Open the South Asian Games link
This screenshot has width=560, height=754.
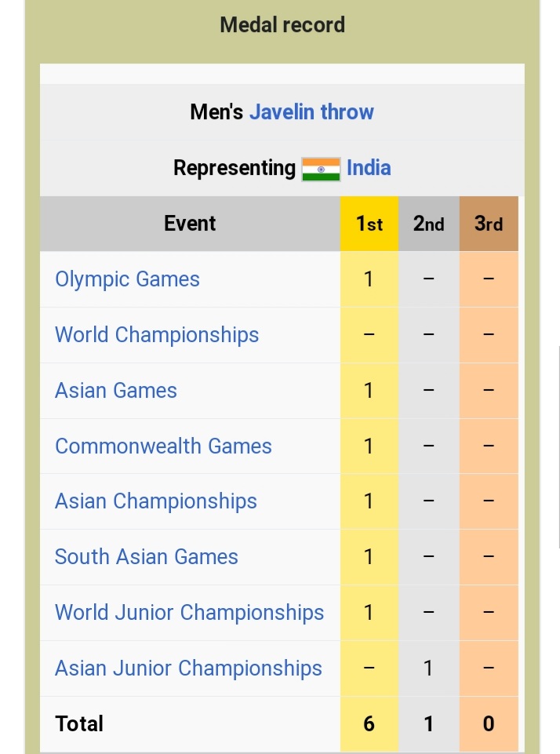click(147, 557)
